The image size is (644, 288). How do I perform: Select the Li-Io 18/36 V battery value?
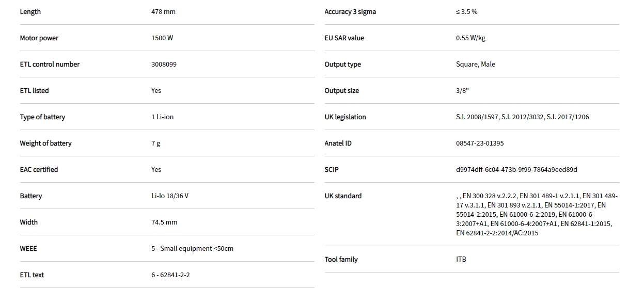[x=170, y=196]
